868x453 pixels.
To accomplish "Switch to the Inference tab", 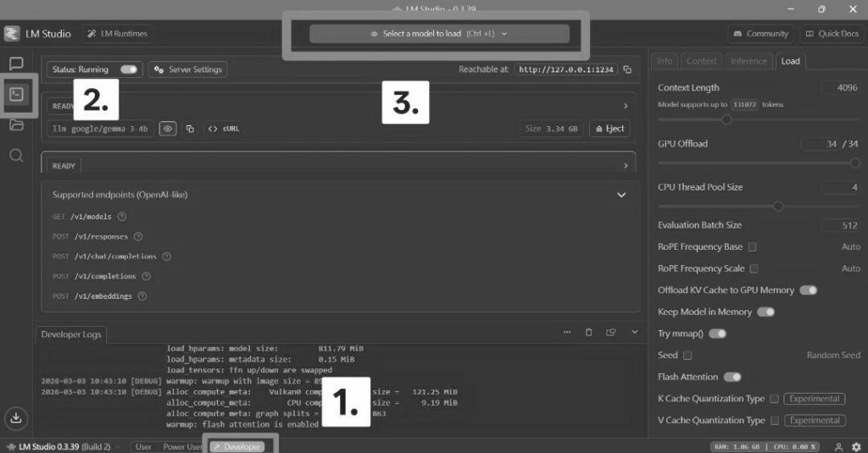I will pos(748,62).
